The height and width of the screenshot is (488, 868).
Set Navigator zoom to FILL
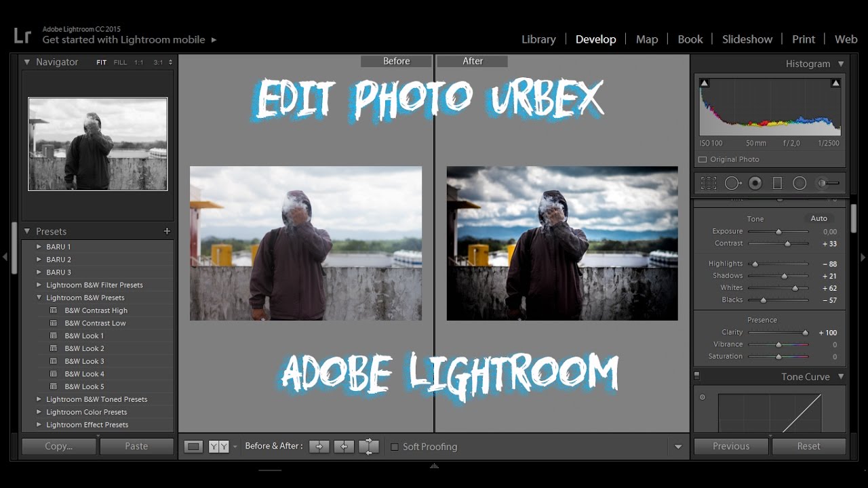pos(120,62)
